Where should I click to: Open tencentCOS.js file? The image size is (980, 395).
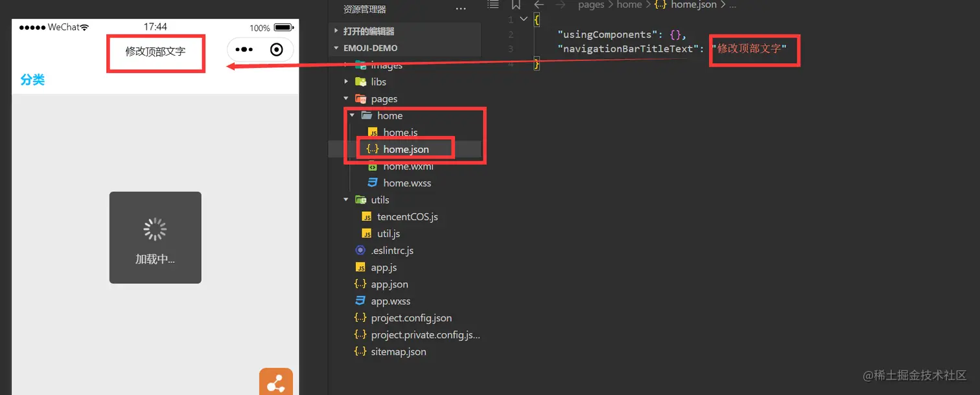408,216
